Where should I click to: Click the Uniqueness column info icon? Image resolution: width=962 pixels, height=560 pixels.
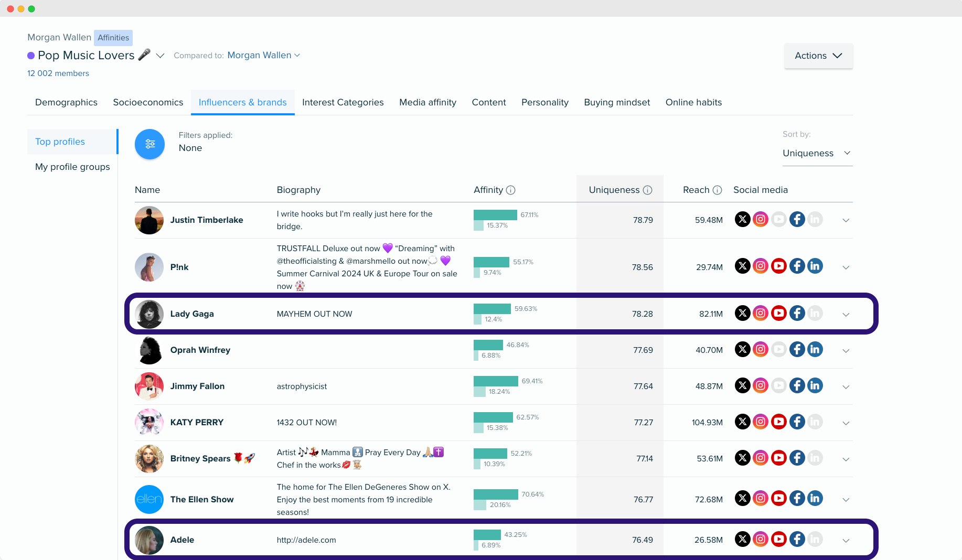[647, 190]
